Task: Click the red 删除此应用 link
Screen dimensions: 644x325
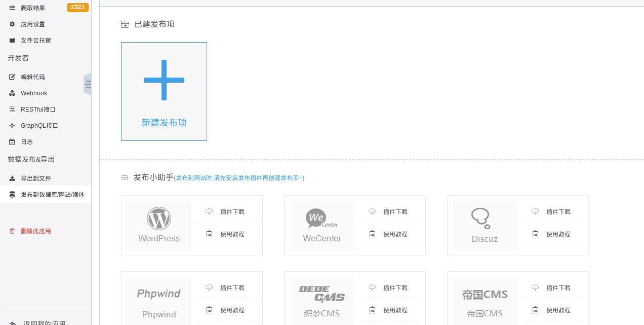Action: point(36,231)
